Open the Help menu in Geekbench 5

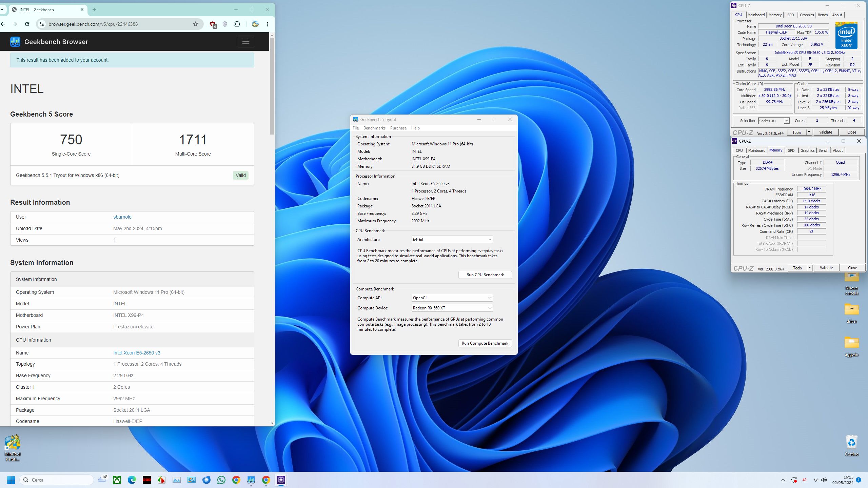tap(415, 128)
